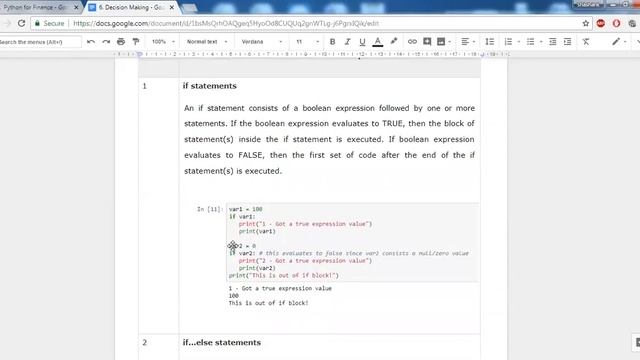Click the Bulleted list icon
The image size is (640, 360).
pos(530,42)
